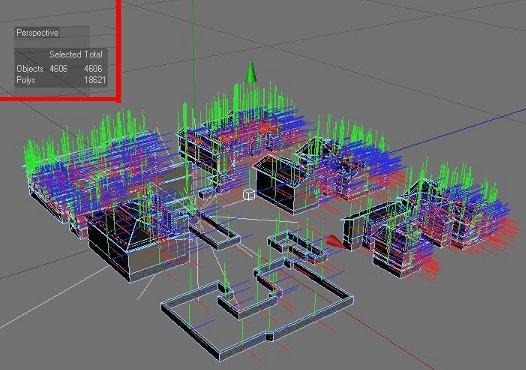Click the Polys row label in HUD
Viewport: 526px width, 370px height.
26,80
